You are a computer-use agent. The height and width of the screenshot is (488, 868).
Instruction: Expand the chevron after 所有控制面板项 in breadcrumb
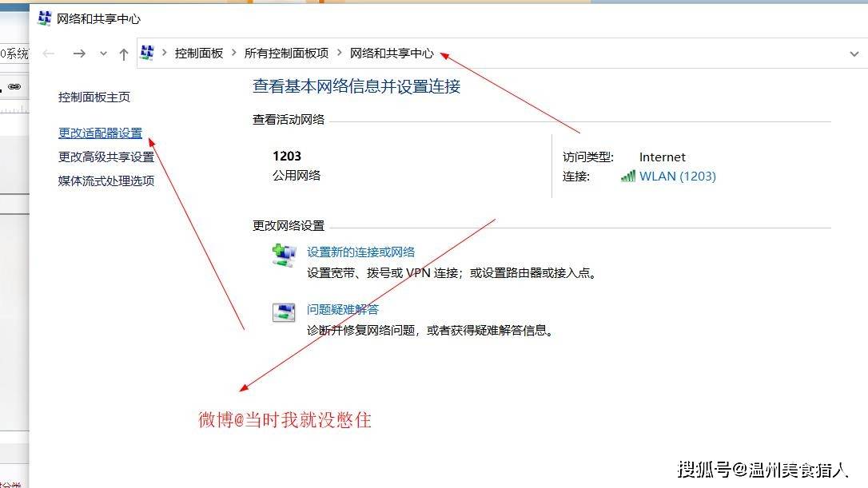coord(340,53)
